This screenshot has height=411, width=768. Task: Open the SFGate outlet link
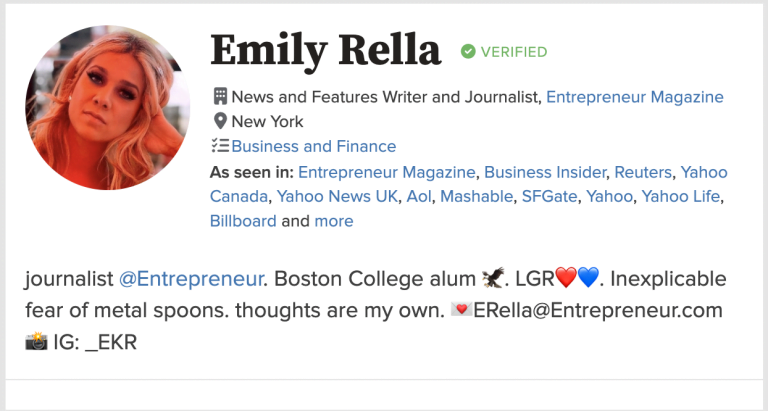tap(549, 196)
